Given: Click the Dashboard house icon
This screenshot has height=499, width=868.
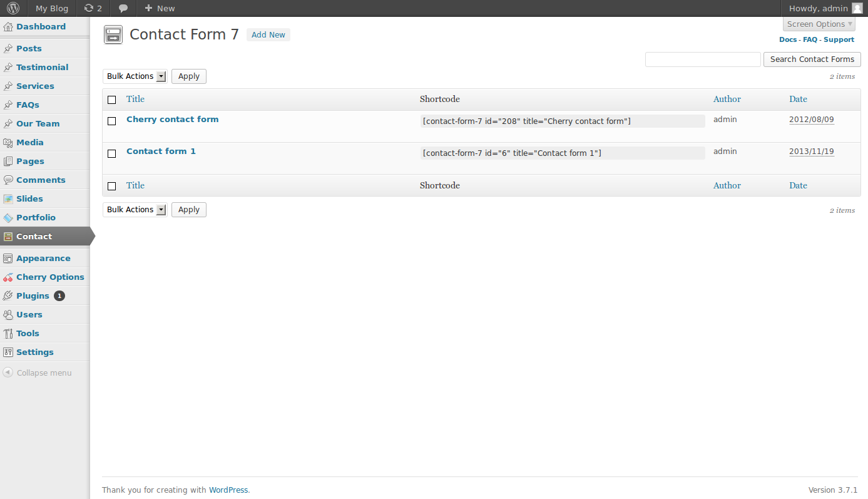Looking at the screenshot, I should (8, 27).
